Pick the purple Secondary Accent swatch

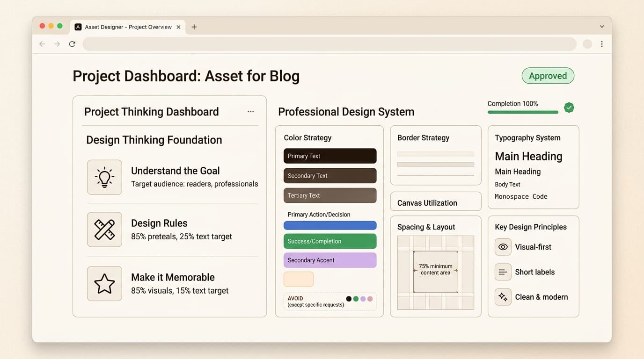[330, 260]
